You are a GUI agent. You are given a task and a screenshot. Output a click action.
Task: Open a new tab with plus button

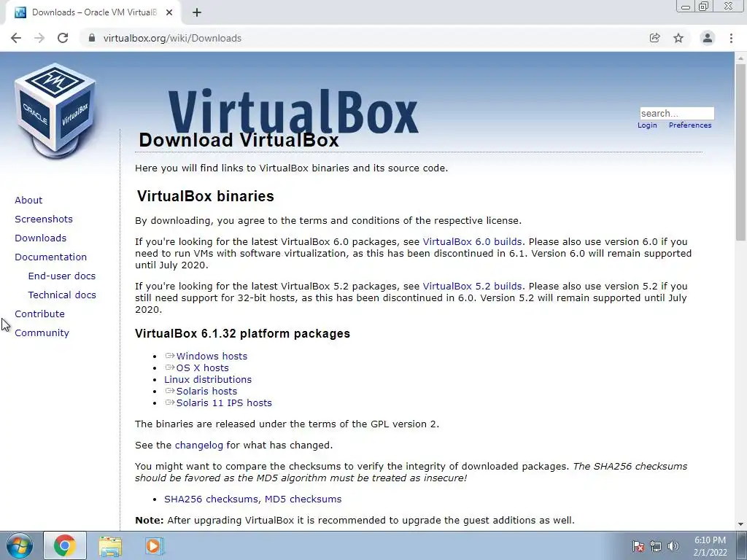(197, 12)
